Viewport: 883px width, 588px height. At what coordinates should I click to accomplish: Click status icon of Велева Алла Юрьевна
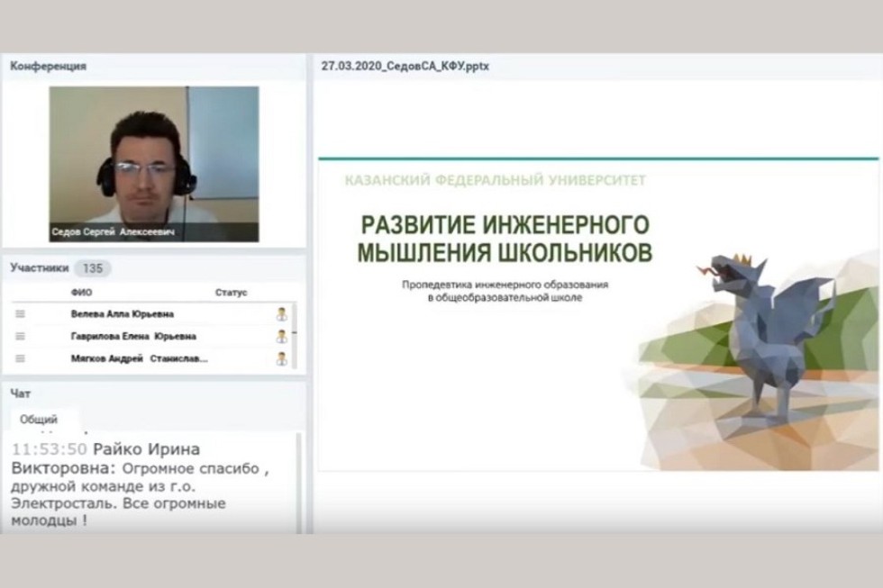pyautogui.click(x=281, y=314)
